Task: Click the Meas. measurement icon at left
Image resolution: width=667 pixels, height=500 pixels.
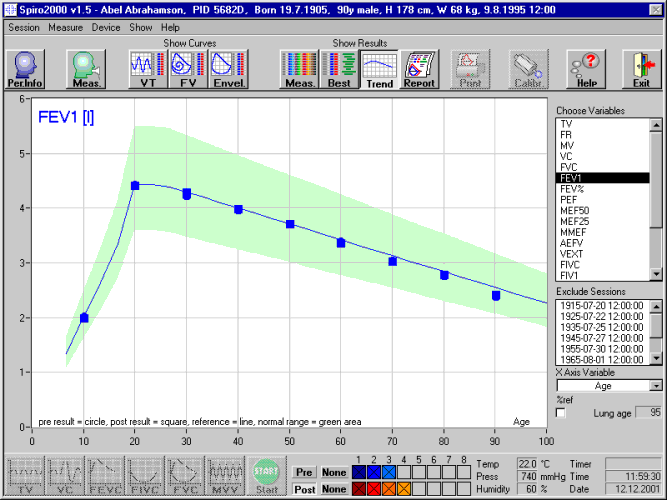Action: click(x=84, y=71)
